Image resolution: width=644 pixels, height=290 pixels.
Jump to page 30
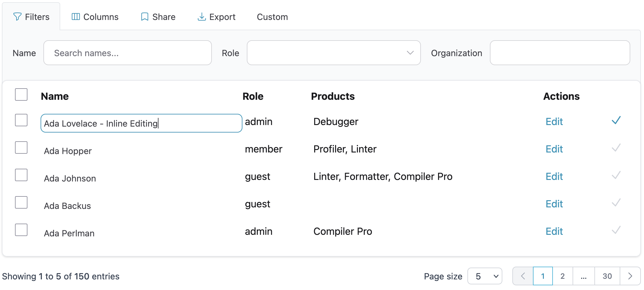607,276
